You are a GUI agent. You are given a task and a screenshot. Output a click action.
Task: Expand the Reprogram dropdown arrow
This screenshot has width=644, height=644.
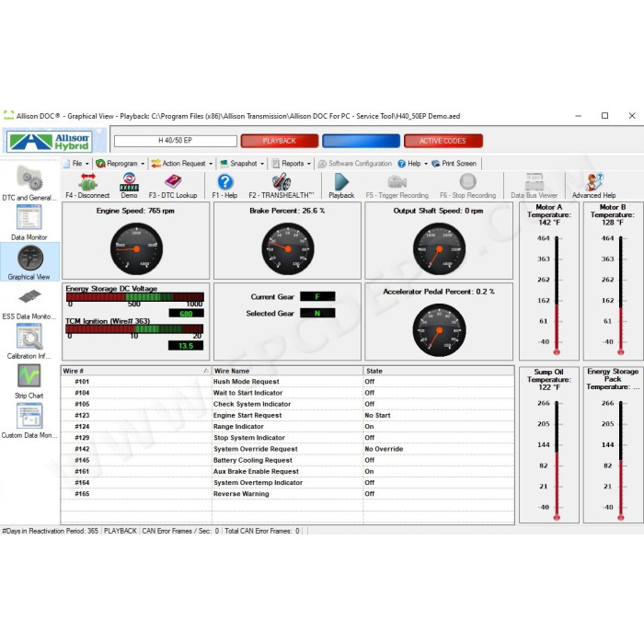click(x=143, y=164)
